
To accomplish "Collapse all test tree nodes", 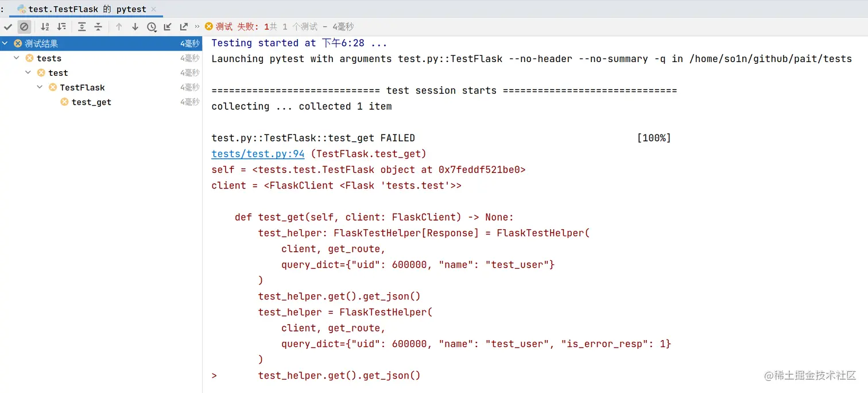I will [x=98, y=26].
